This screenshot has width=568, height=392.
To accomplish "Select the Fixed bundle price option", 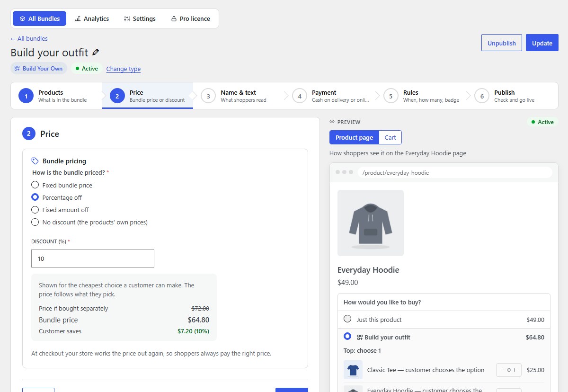I will pyautogui.click(x=62, y=185).
